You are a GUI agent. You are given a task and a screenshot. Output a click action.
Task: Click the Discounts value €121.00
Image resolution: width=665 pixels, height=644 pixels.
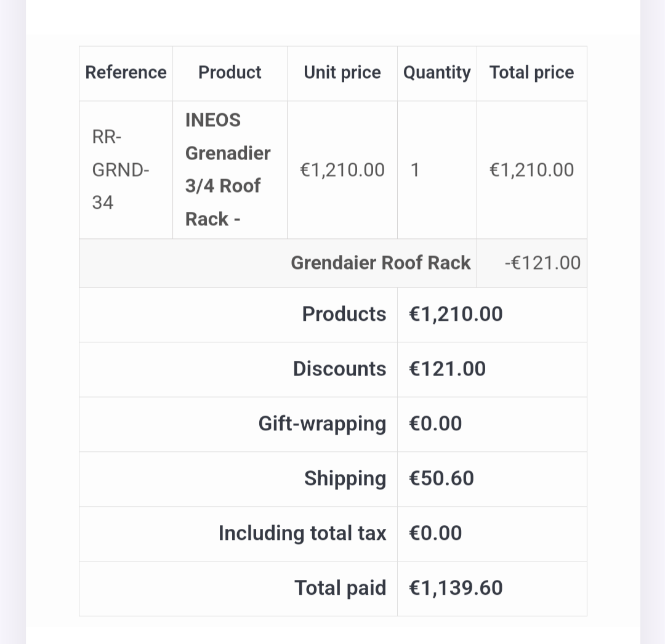click(x=448, y=369)
